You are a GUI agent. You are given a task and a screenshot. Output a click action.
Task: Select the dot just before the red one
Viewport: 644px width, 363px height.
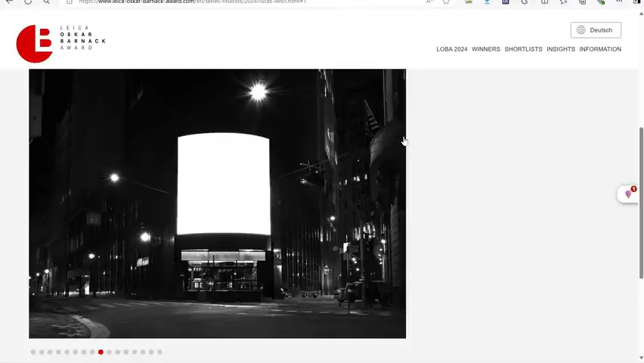[92, 352]
